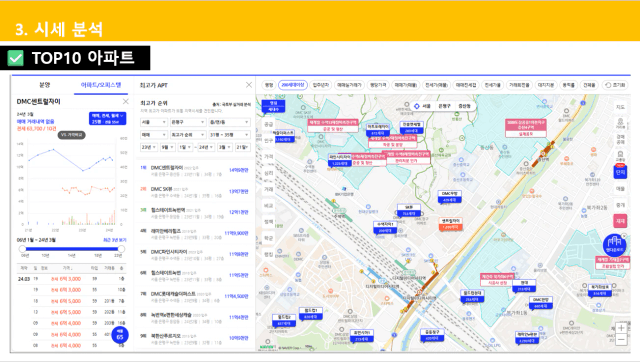Select the 중개 brokerage layer icon
Screen dimensions: 640x362
[620, 205]
